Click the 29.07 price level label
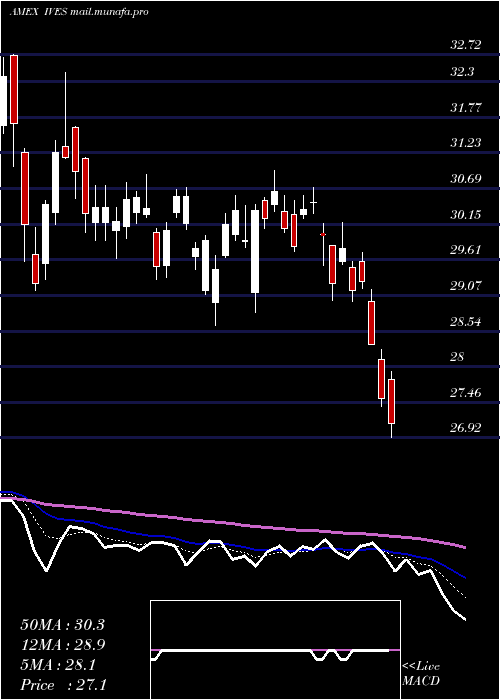Viewport: 500px width, 700px height. [x=466, y=285]
